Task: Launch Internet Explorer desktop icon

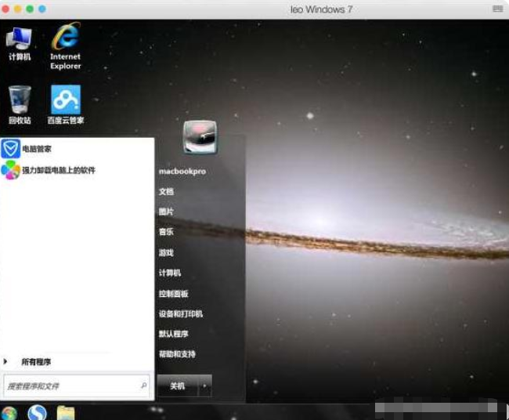Action: click(x=65, y=45)
